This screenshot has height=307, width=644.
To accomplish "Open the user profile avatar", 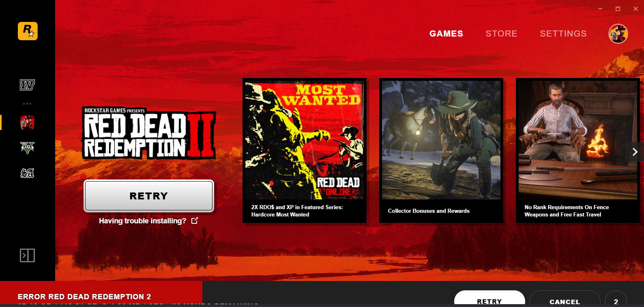I will click(618, 34).
